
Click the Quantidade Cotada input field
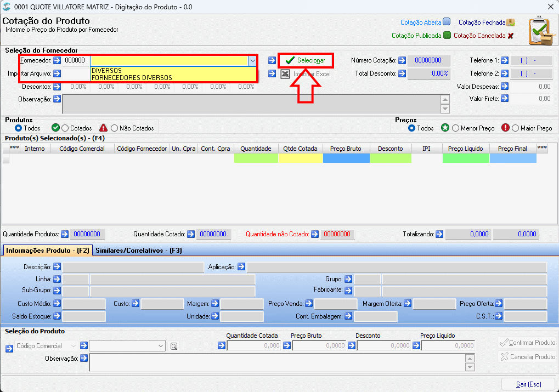click(x=254, y=345)
